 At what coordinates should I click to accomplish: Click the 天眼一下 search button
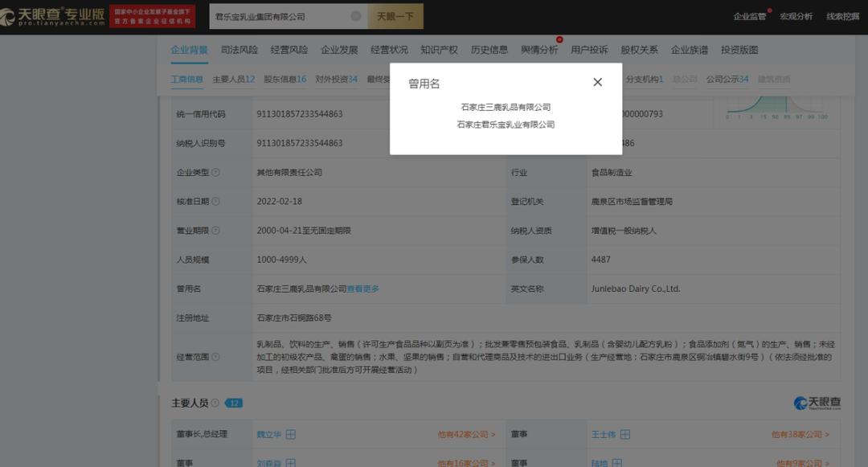coord(393,16)
